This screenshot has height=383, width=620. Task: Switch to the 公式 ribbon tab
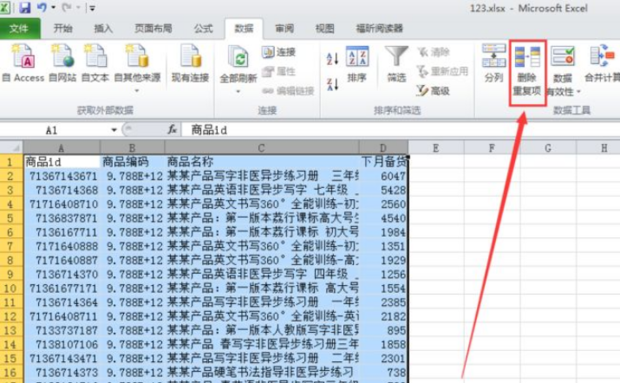pyautogui.click(x=203, y=28)
